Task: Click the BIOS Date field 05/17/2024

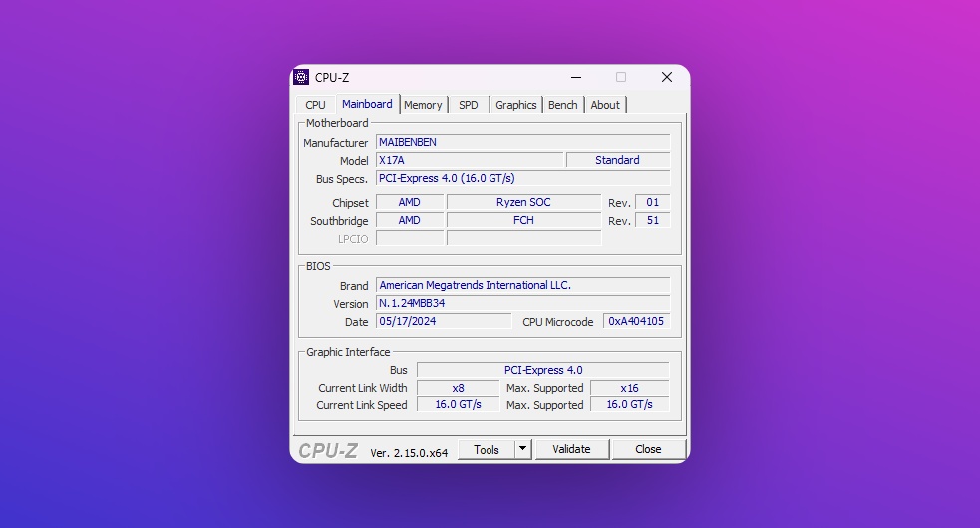Action: (x=443, y=321)
